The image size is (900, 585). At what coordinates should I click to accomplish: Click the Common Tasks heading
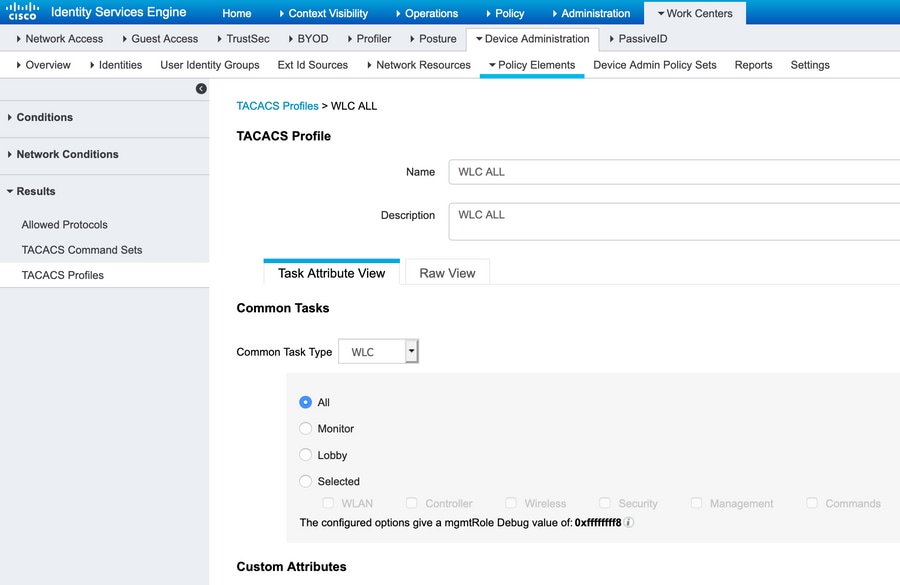coord(283,308)
